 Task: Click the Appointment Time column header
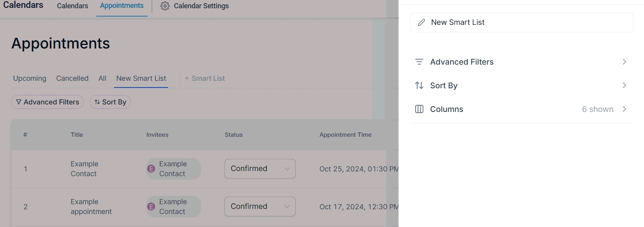pos(345,135)
